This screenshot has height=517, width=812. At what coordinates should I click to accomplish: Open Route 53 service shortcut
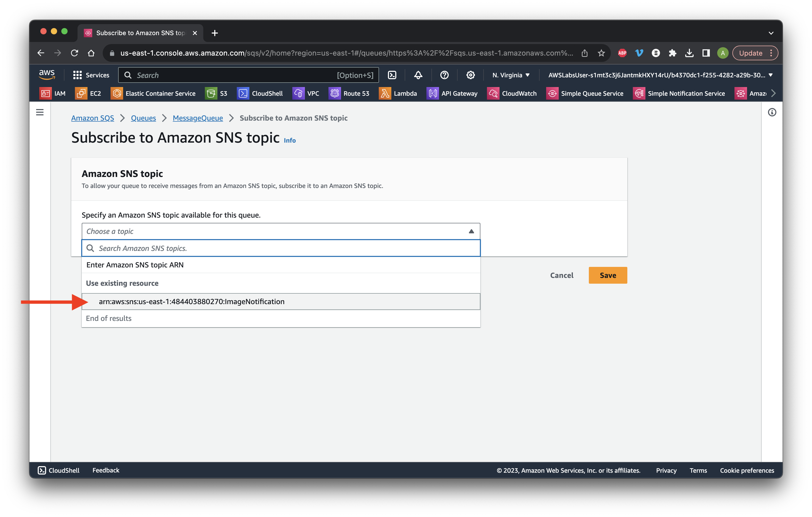click(x=349, y=94)
